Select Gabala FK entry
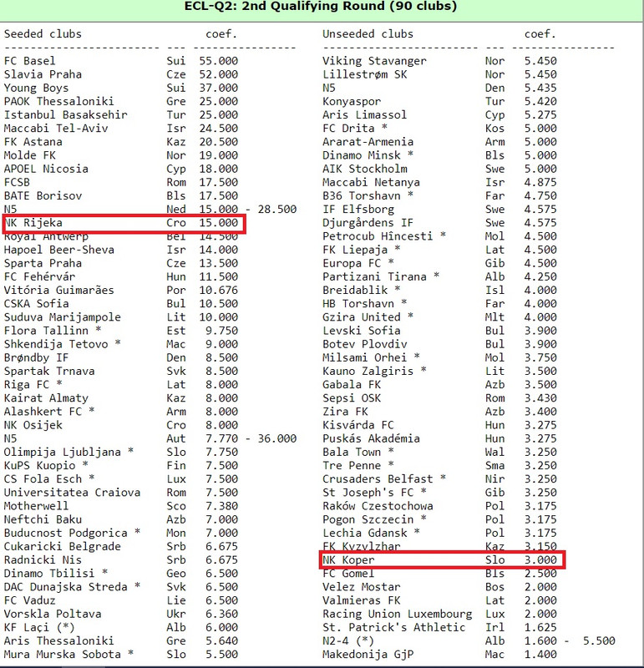Screen dimensions: 644x668 point(352,385)
